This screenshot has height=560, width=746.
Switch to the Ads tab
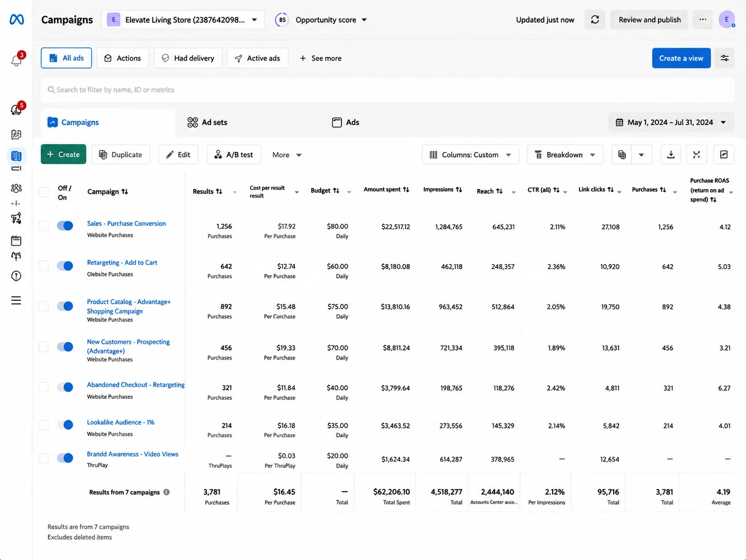point(346,122)
